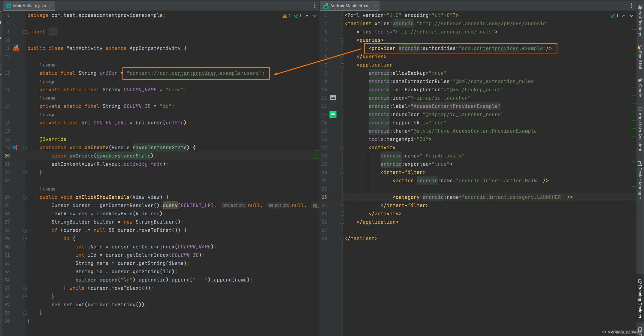The image size is (644, 336).
Task: Open the Gradle tool window
Action: (x=640, y=88)
